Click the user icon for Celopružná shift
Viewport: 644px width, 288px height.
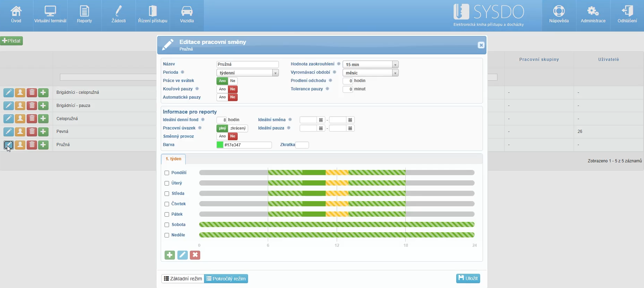[x=20, y=119]
